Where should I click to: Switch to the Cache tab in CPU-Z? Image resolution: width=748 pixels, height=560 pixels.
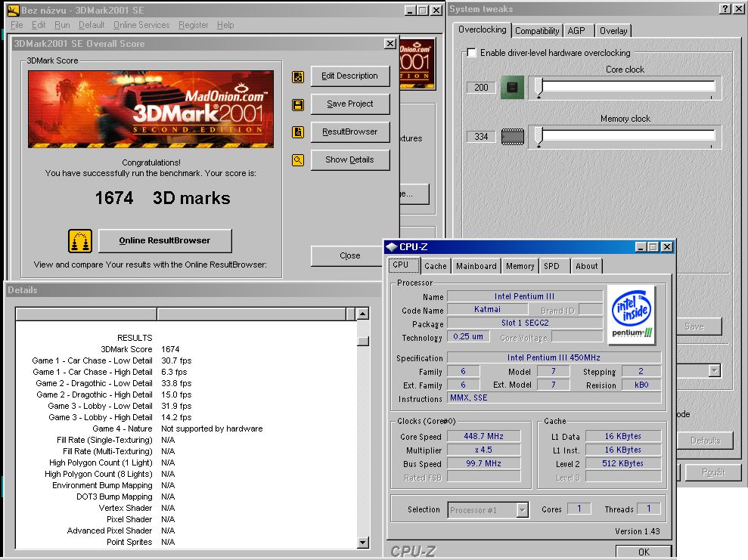436,266
